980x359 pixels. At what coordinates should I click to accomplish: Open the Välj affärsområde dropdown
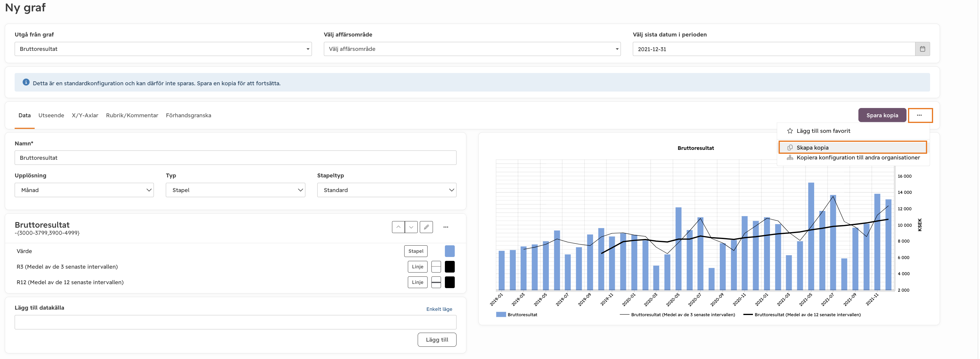click(x=472, y=49)
